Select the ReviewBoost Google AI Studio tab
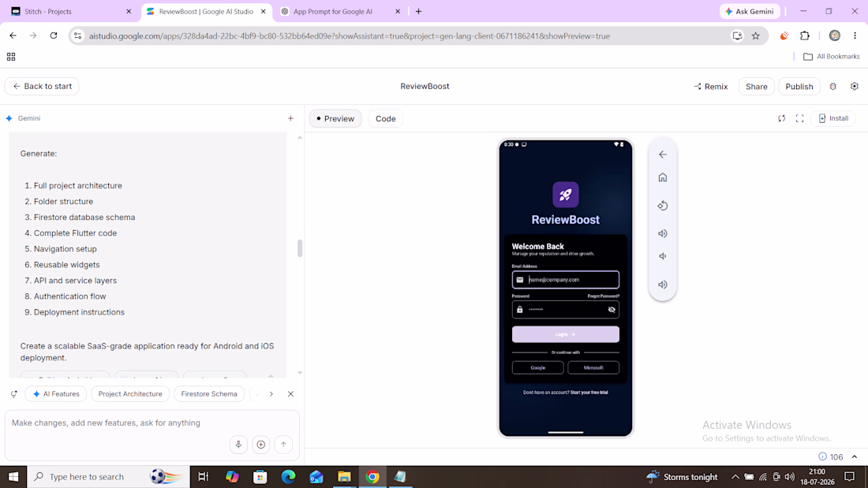The height and width of the screenshot is (488, 868). point(206,11)
